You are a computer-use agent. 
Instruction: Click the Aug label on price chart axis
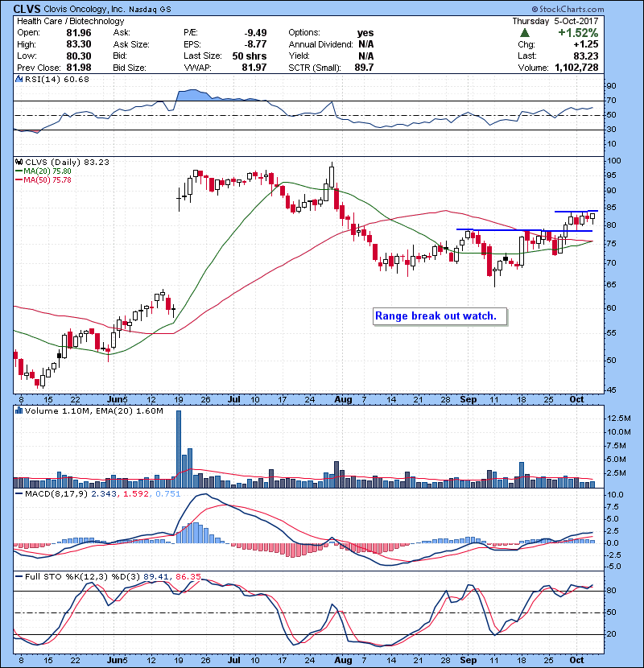tap(343, 399)
